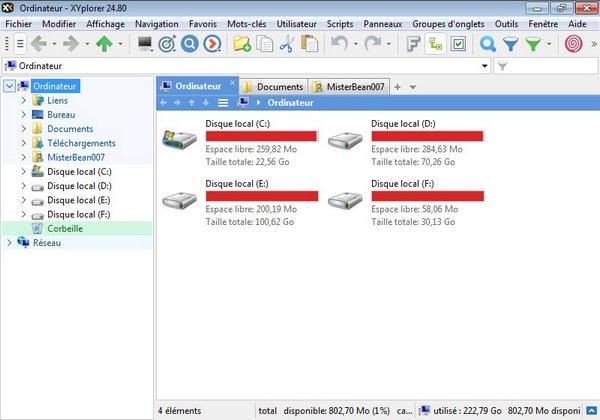The width and height of the screenshot is (600, 420).
Task: Toggle the checkbox selection toolbar icon
Action: (458, 44)
